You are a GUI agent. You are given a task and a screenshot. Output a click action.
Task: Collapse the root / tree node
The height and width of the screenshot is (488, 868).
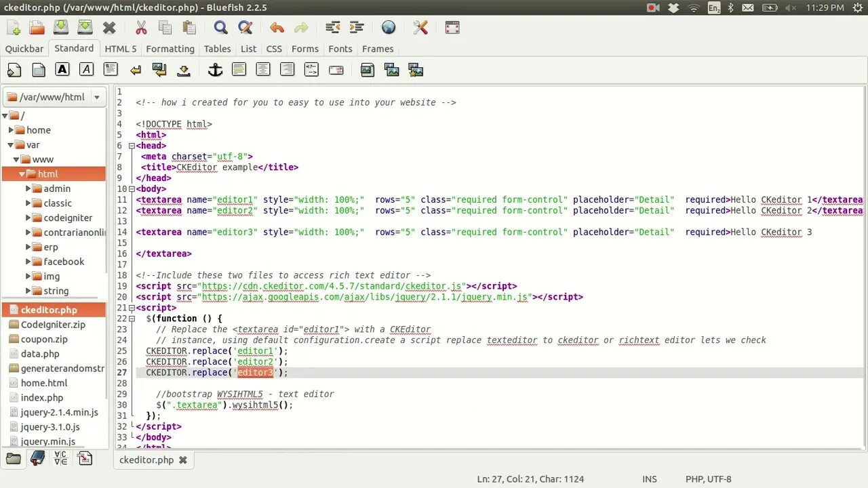click(x=6, y=116)
